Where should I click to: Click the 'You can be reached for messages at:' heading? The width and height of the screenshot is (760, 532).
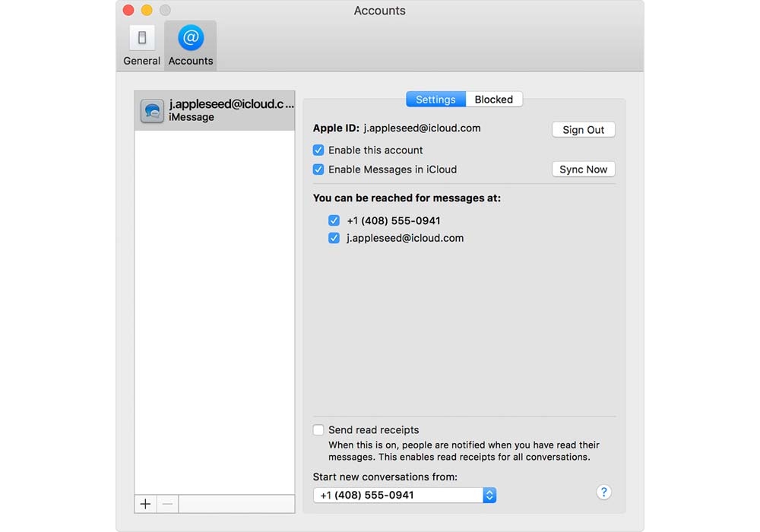(x=407, y=198)
